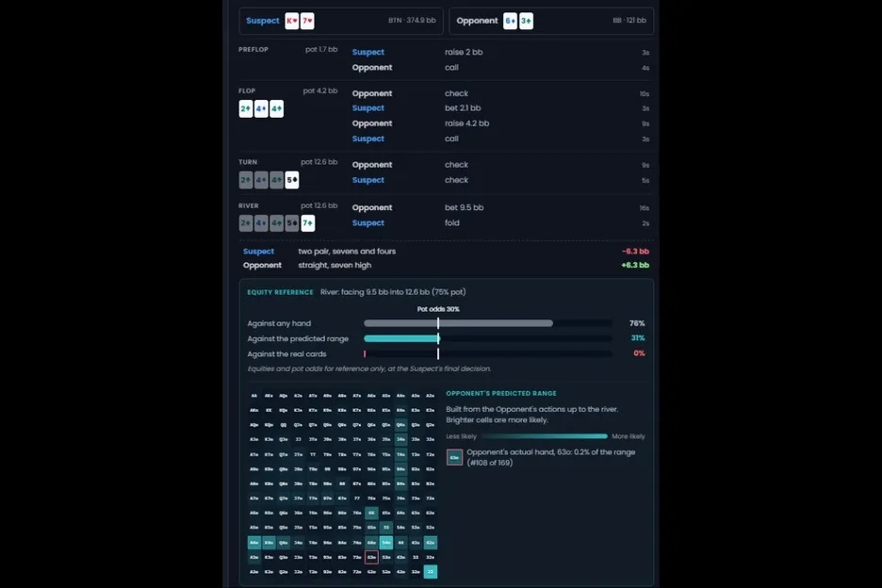Viewport: 882px width, 588px height.
Task: Click the Opponent's 3 of clubs card
Action: pyautogui.click(x=526, y=21)
